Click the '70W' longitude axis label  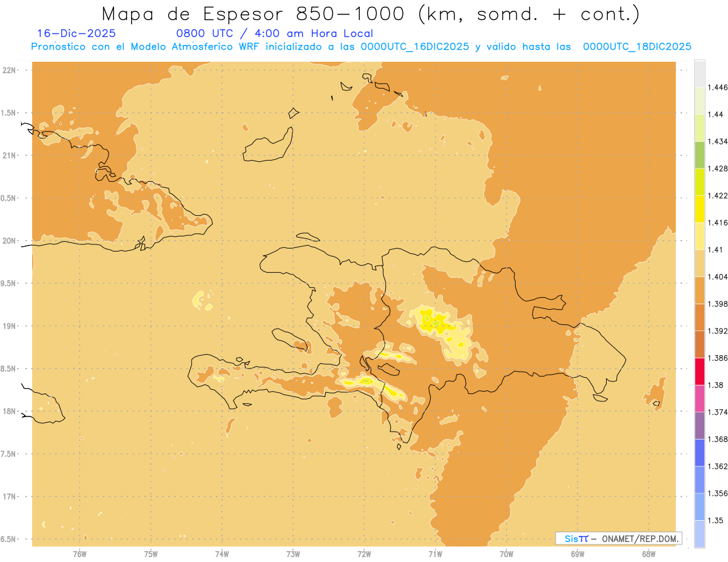coord(507,554)
